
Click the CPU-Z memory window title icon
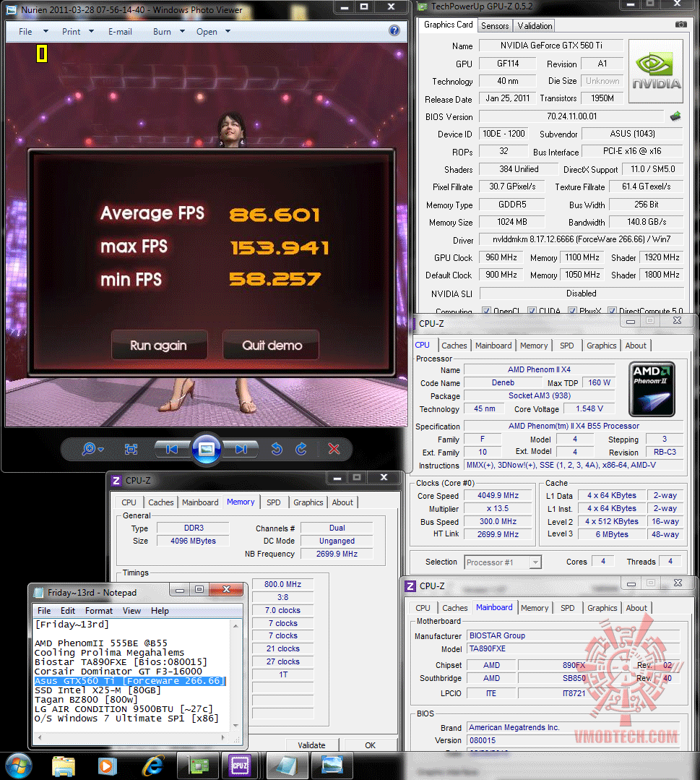[x=116, y=480]
